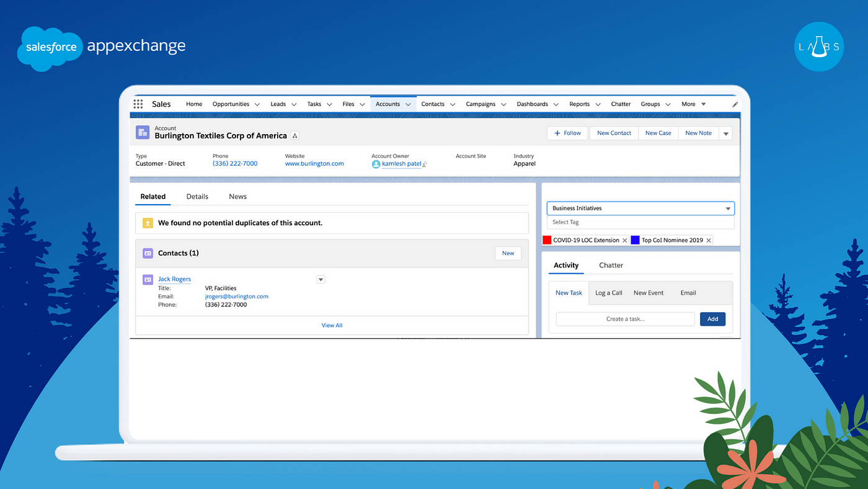Screen dimensions: 868x489
Task: Expand the Groups nav chevron
Action: [668, 105]
